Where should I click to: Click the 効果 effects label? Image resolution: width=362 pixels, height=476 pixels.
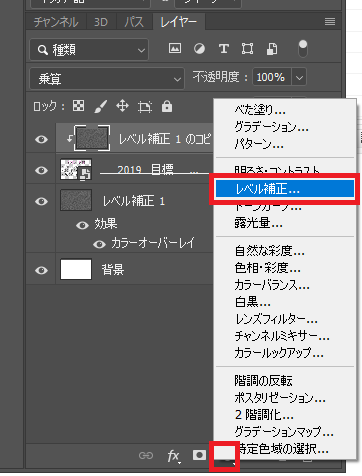click(106, 224)
